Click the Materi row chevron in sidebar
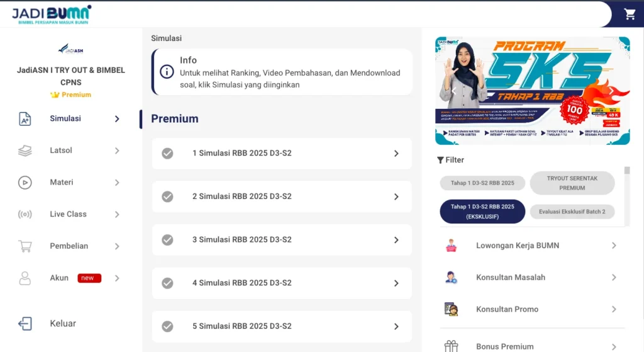The height and width of the screenshot is (352, 644). point(117,183)
